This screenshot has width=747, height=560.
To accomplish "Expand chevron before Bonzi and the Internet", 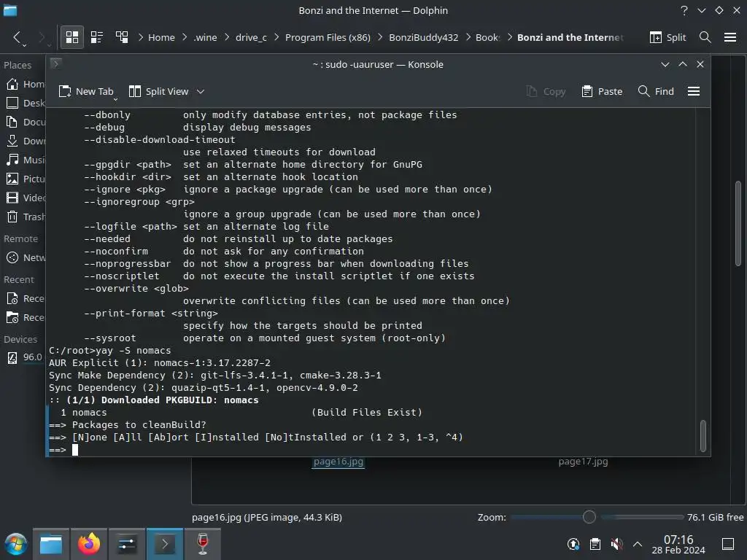I will (x=509, y=37).
